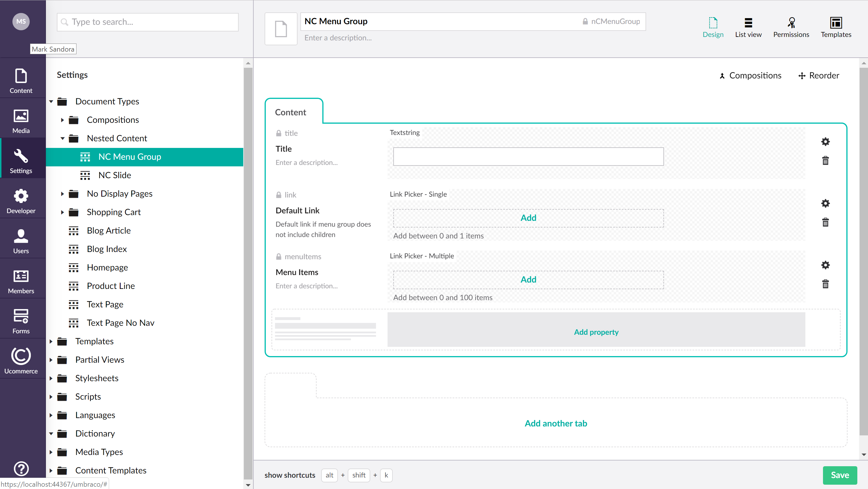This screenshot has width=868, height=489.
Task: Click the NC Slide grid icon
Action: click(x=85, y=176)
